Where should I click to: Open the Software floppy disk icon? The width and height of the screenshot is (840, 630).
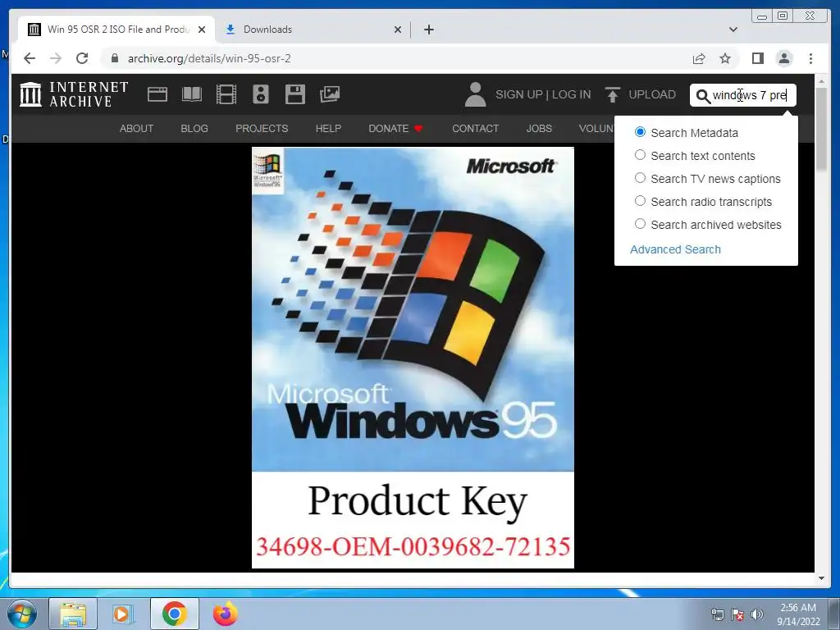click(295, 94)
